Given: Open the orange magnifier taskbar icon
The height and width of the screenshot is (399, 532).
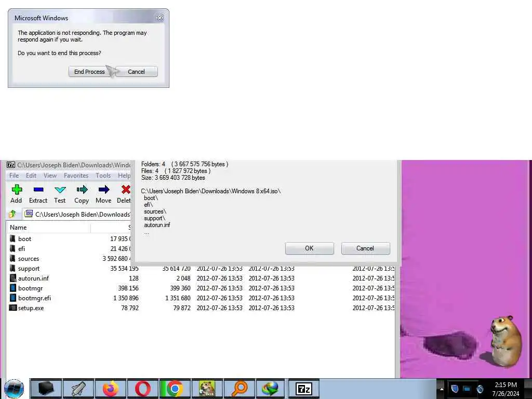Looking at the screenshot, I should coord(239,389).
